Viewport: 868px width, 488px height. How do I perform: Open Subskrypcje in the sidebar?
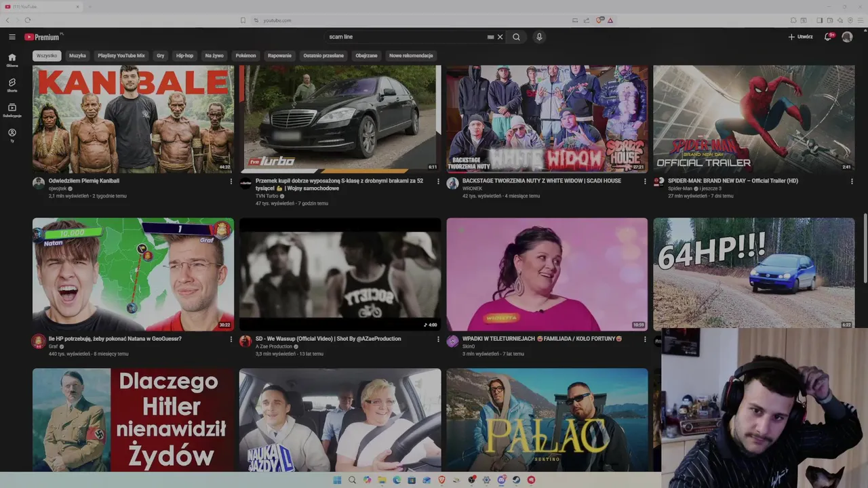[12, 110]
